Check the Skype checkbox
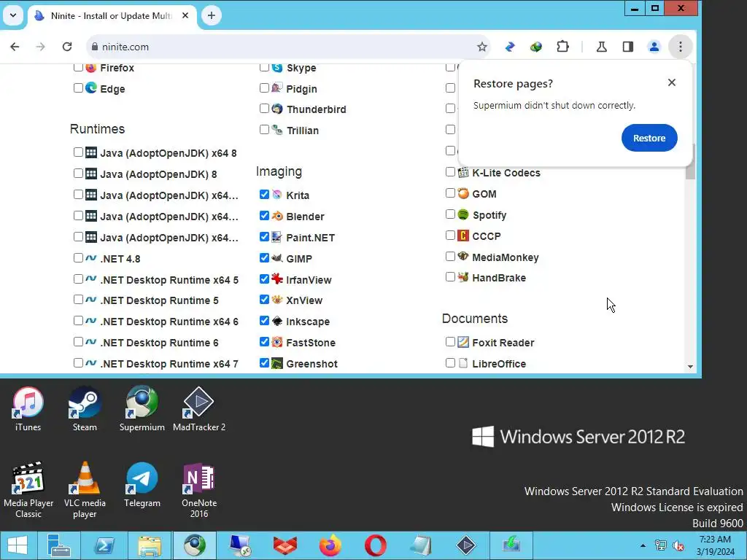This screenshot has width=747, height=560. click(x=264, y=67)
